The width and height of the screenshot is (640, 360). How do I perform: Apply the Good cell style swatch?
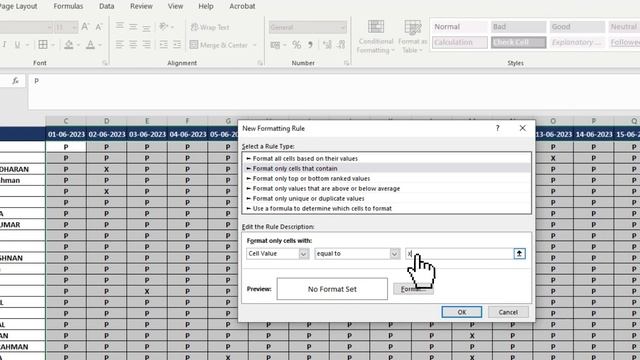click(x=577, y=27)
